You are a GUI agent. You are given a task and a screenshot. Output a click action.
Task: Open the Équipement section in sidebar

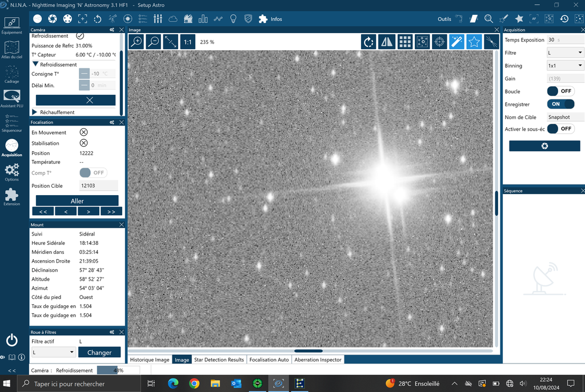[x=11, y=25]
